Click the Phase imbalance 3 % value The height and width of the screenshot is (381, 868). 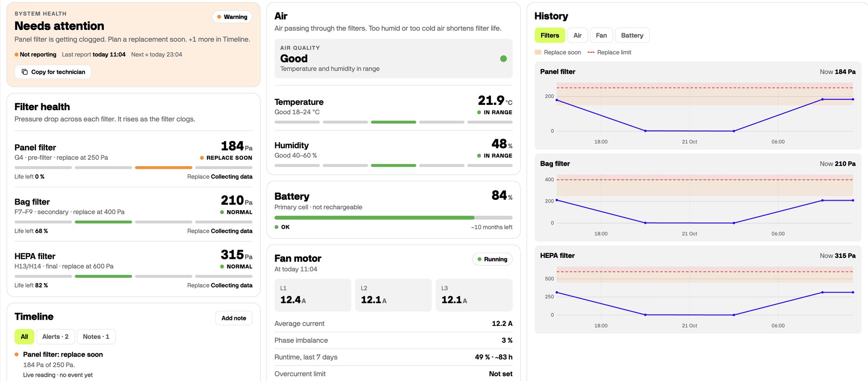pos(507,340)
